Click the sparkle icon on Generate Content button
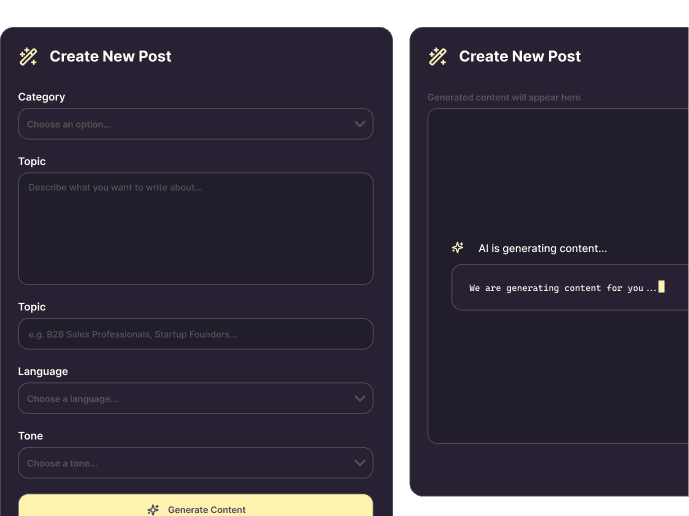This screenshot has width=689, height=516. [153, 509]
